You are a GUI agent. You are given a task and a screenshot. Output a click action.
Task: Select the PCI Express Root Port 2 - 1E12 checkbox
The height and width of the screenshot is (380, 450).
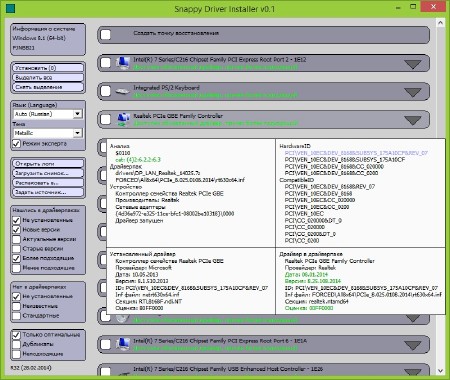point(106,63)
